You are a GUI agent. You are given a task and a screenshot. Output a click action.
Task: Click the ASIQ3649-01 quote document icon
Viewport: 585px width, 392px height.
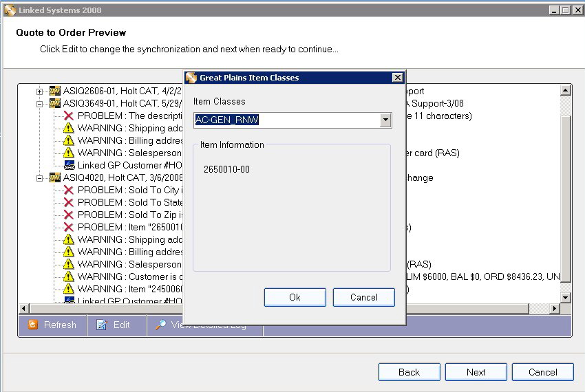pos(55,103)
